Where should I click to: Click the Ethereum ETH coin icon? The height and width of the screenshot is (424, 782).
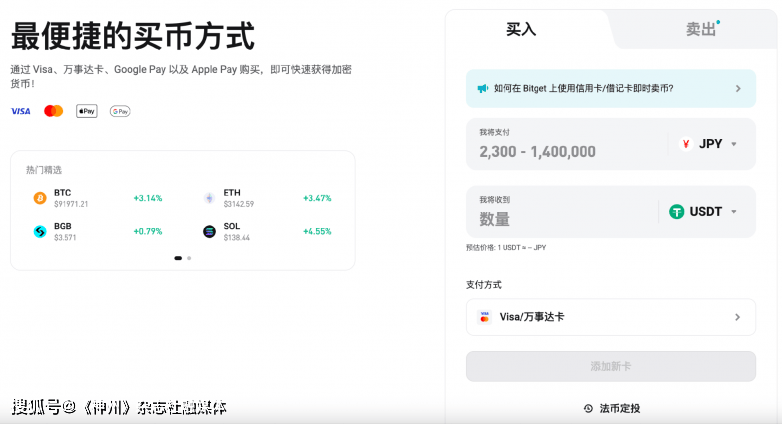[x=209, y=198]
